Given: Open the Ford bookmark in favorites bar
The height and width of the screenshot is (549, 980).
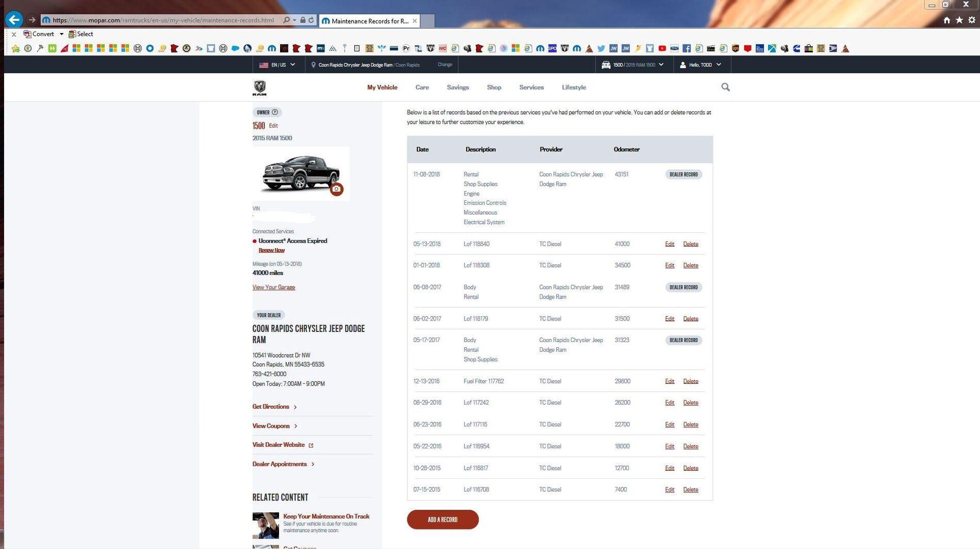Looking at the screenshot, I should click(674, 49).
